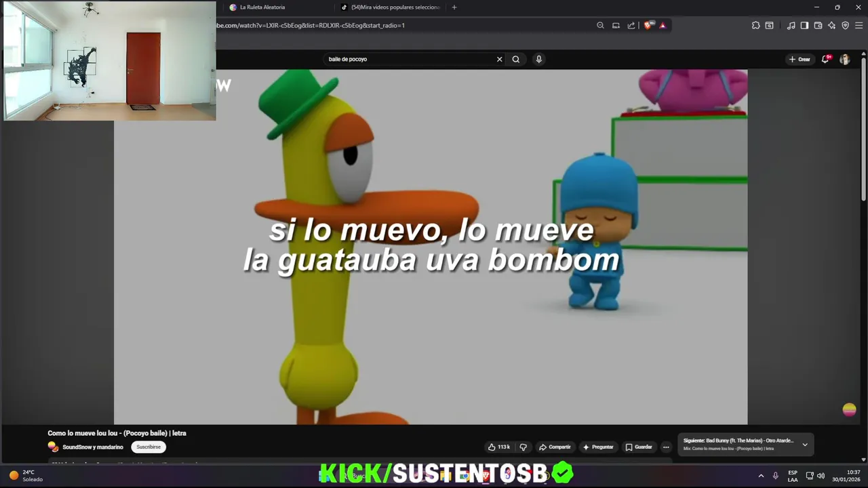868x488 pixels.
Task: Open a new browser tab with plus
Action: (x=454, y=7)
